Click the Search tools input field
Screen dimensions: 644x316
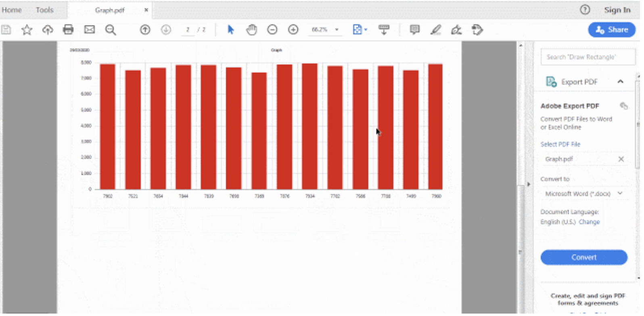tap(587, 57)
